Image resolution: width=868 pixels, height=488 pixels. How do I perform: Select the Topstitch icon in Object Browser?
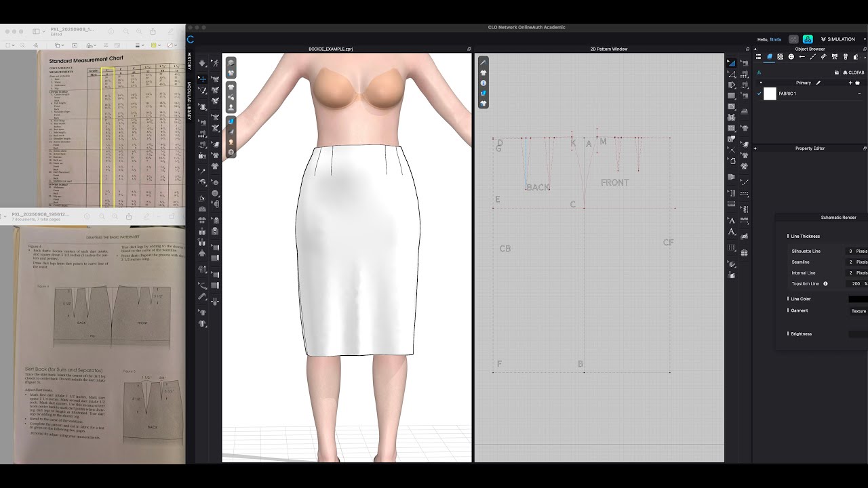coord(813,57)
